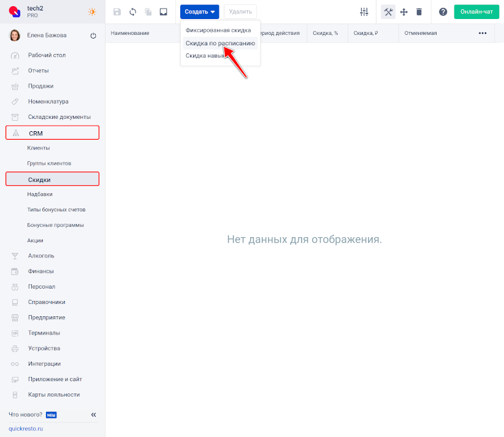
Task: Click the Удалить button
Action: point(240,12)
